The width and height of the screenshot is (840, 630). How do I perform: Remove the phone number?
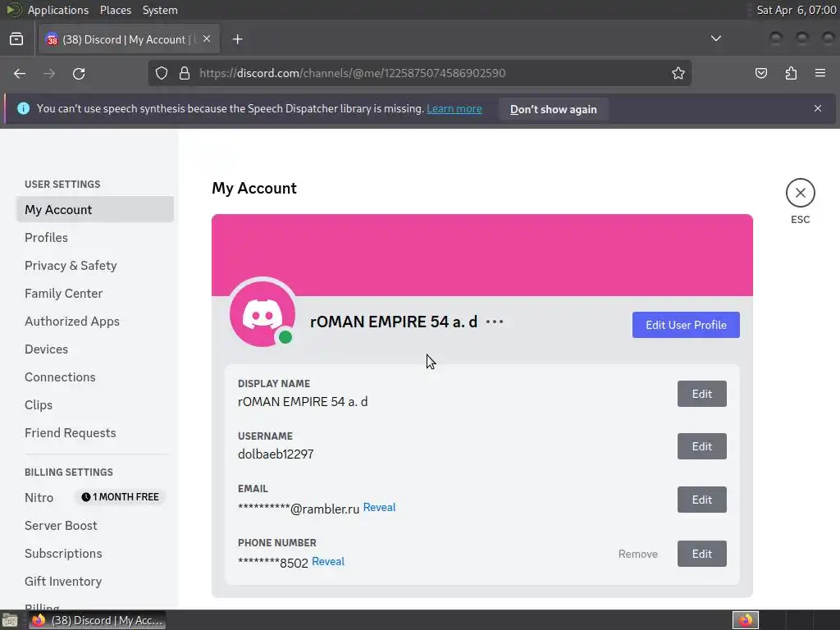coord(637,554)
